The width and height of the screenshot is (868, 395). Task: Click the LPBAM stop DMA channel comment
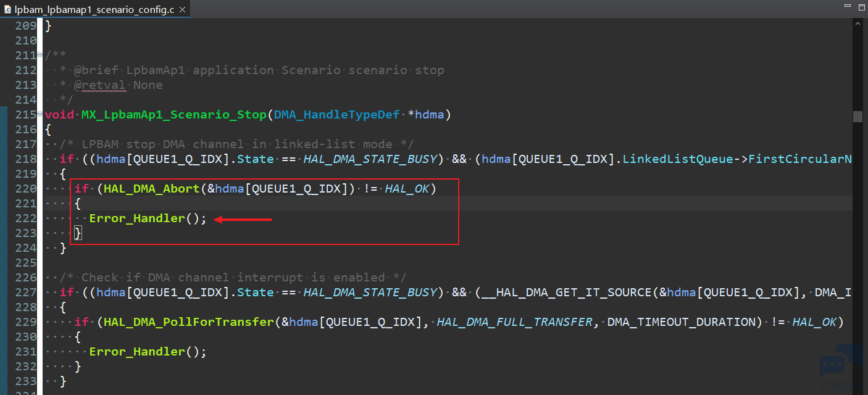click(x=237, y=144)
